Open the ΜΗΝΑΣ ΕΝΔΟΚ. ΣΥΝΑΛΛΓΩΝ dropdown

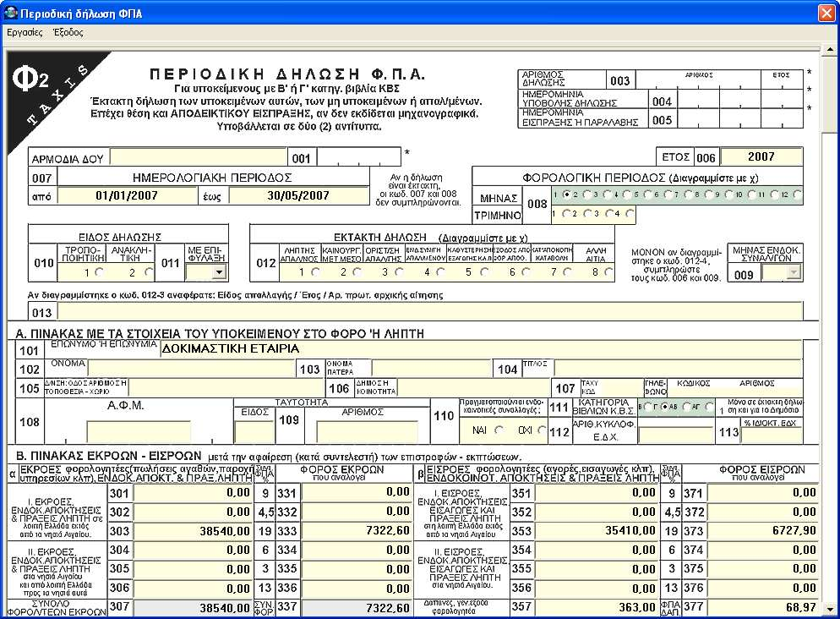(x=794, y=273)
